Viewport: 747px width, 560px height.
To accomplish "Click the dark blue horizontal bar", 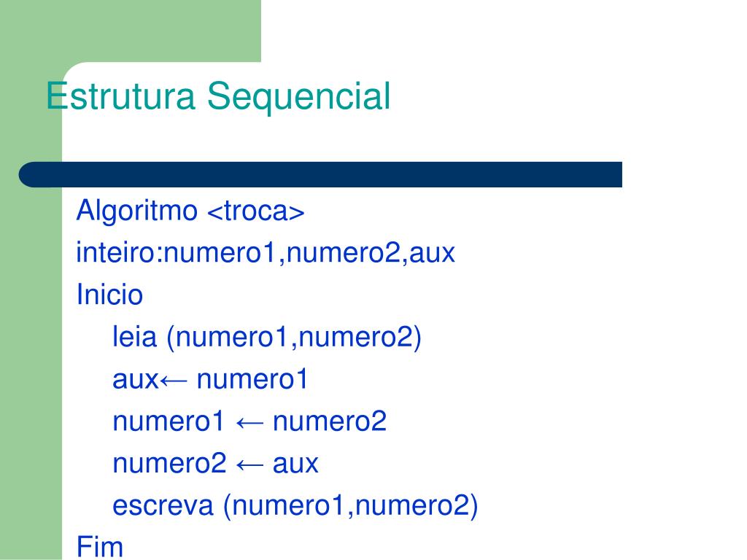I will pos(320,174).
